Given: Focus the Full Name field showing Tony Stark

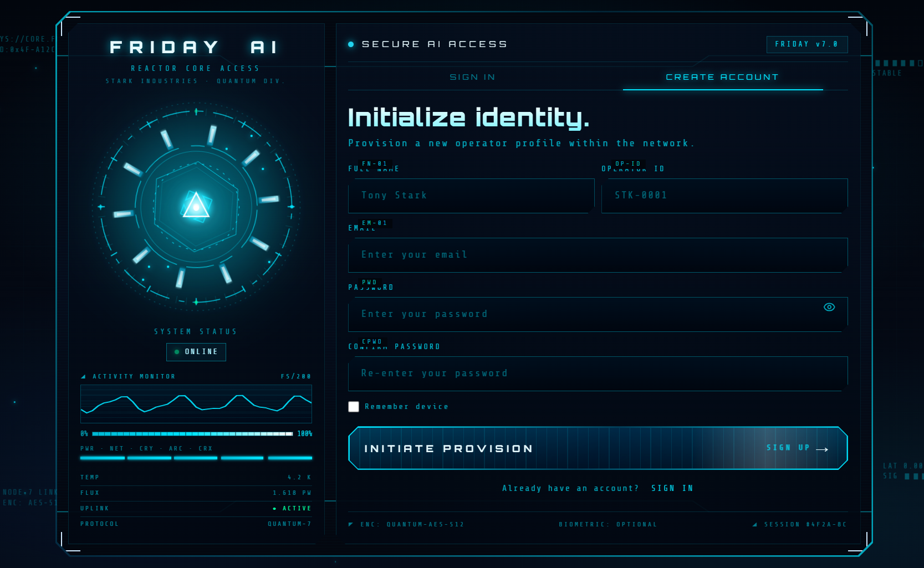Looking at the screenshot, I should coord(471,196).
